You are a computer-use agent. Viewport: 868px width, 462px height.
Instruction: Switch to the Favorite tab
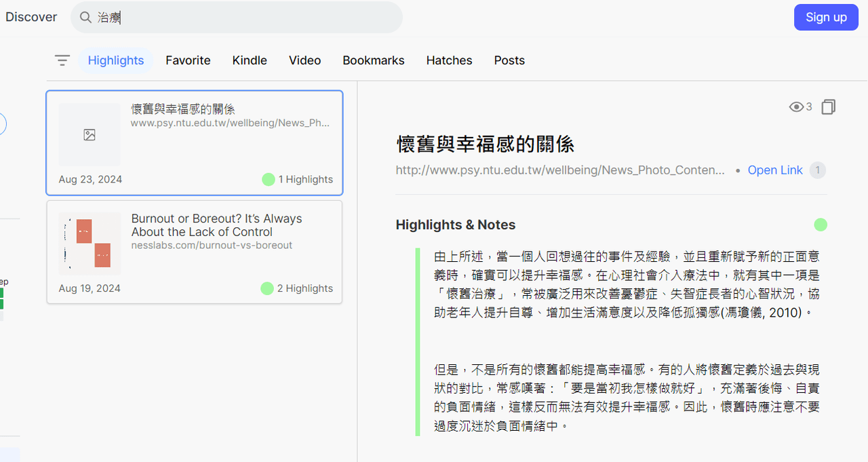pos(188,60)
